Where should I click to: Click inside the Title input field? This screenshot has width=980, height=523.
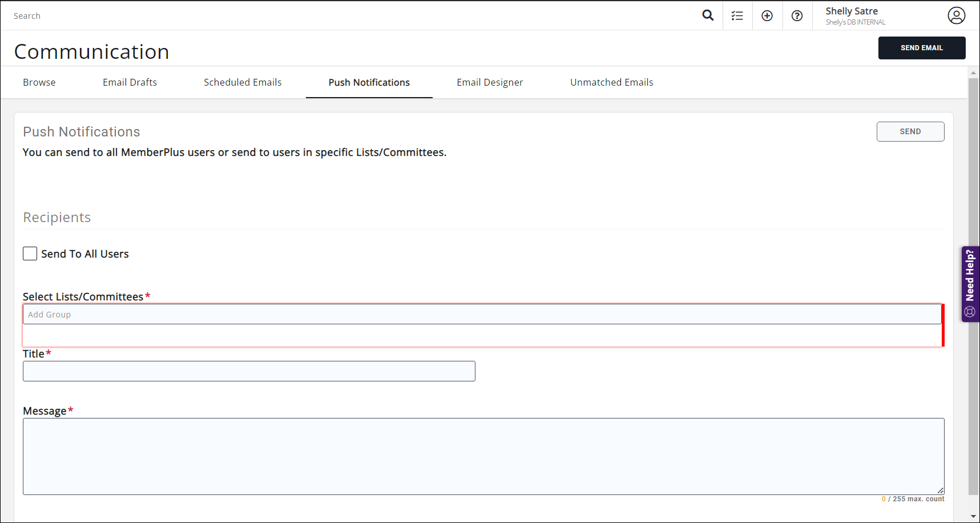tap(249, 371)
